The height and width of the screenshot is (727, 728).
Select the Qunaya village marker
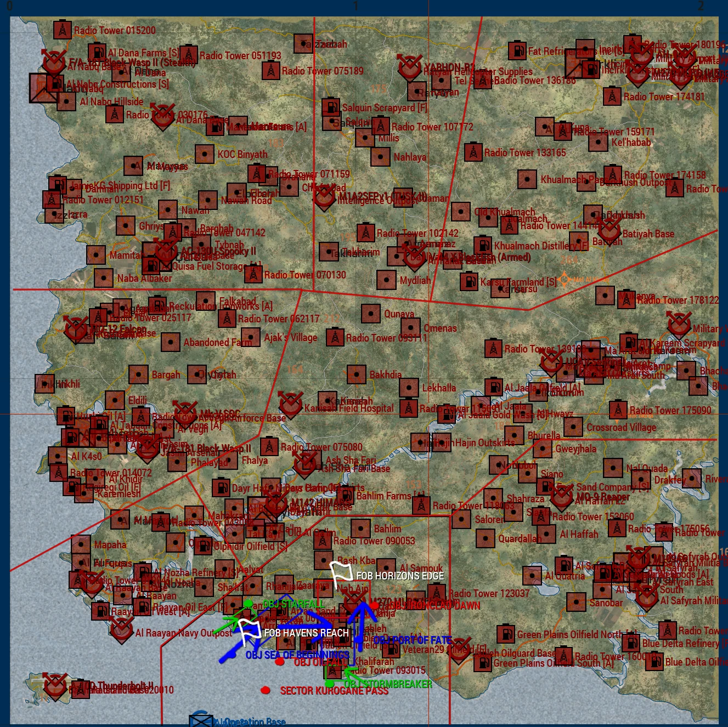[x=371, y=314]
